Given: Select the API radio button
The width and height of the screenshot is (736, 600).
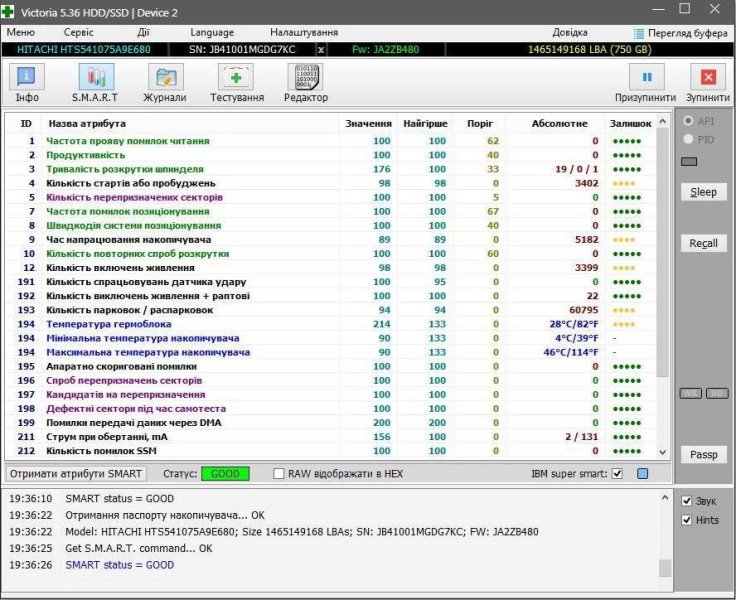Looking at the screenshot, I should click(687, 121).
